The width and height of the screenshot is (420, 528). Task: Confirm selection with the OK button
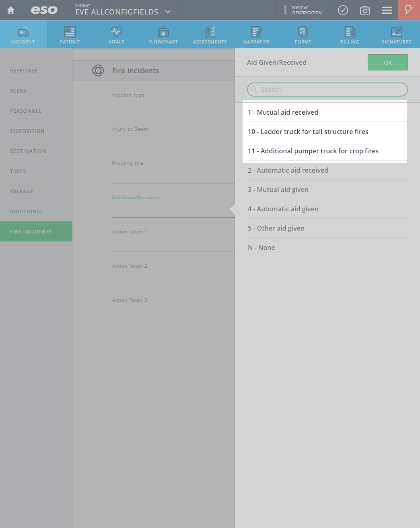click(387, 62)
